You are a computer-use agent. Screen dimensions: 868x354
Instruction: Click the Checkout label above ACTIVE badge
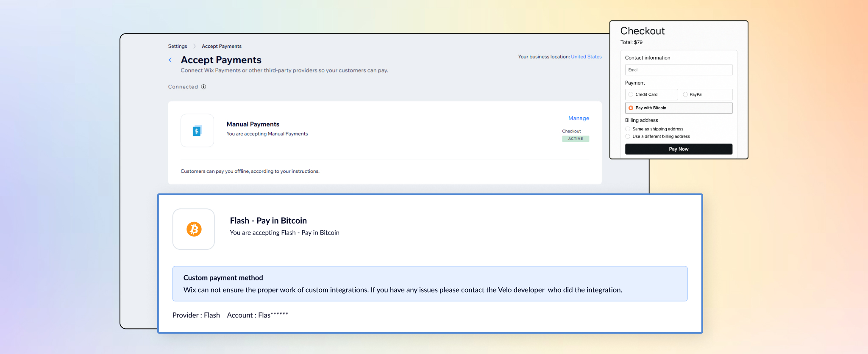(x=571, y=131)
